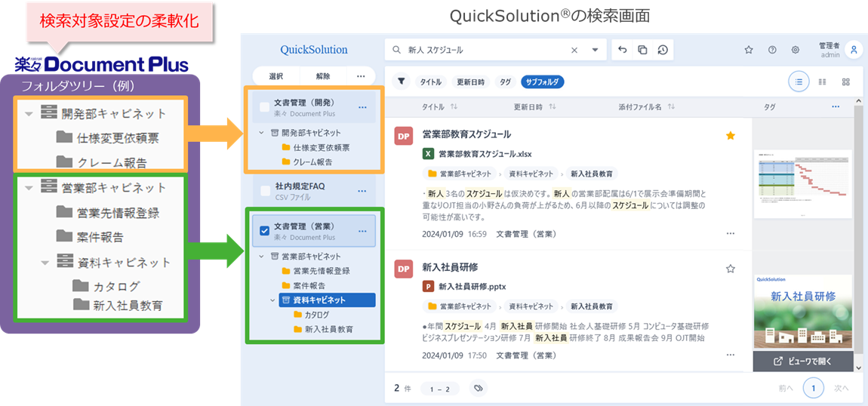
Task: Click the undo back arrow icon
Action: pyautogui.click(x=622, y=50)
